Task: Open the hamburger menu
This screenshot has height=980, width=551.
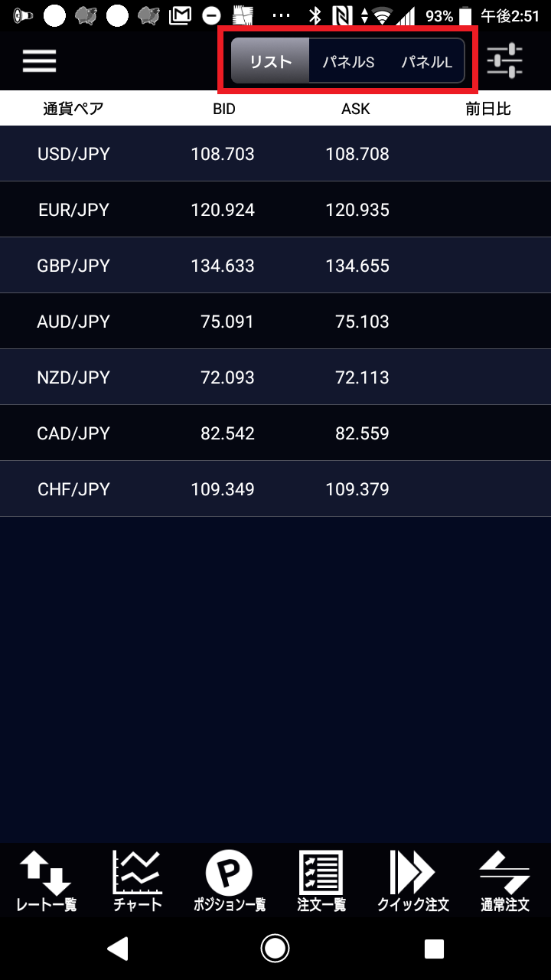Action: pyautogui.click(x=40, y=60)
